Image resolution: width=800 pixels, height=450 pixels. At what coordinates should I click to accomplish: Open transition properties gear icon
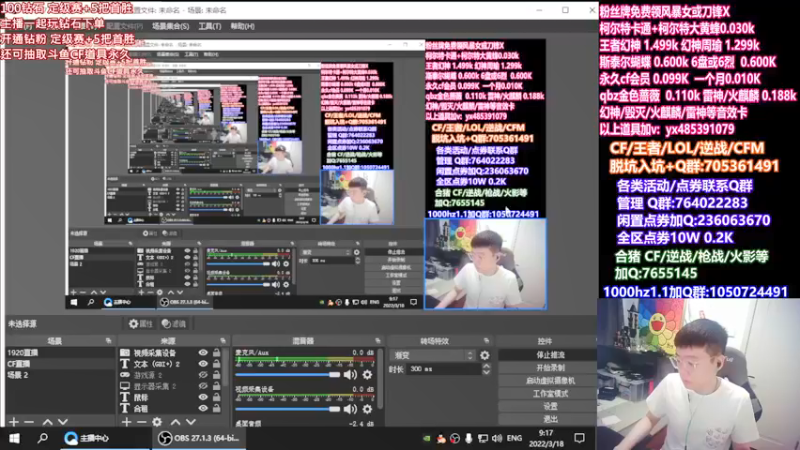click(x=485, y=355)
